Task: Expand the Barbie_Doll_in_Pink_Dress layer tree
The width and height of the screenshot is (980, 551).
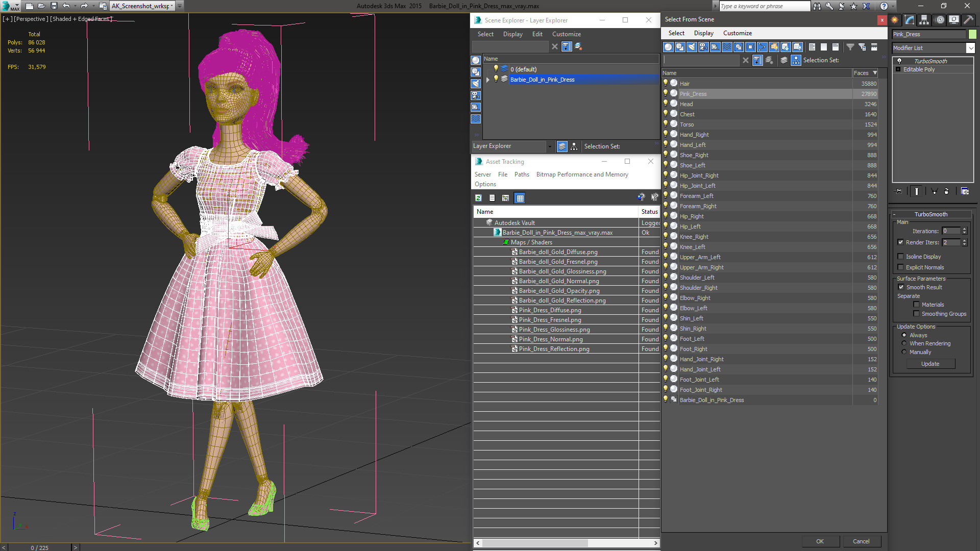Action: (x=488, y=80)
